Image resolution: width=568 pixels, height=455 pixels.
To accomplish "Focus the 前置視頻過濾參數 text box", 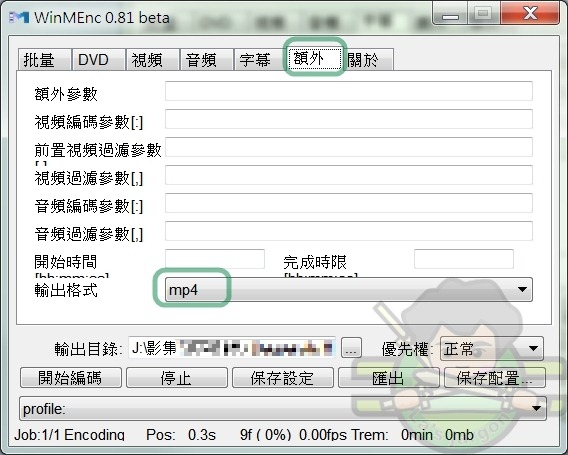I will [349, 147].
